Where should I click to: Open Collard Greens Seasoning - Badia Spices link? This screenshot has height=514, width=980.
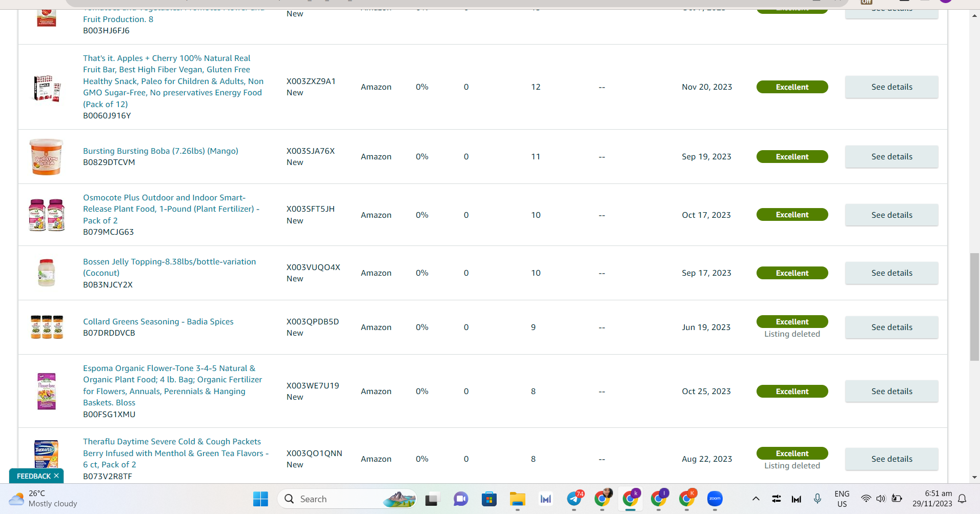(x=158, y=321)
